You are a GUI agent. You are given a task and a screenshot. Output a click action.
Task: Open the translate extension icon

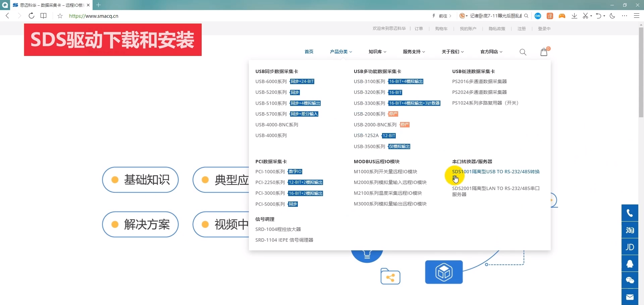pyautogui.click(x=550, y=16)
